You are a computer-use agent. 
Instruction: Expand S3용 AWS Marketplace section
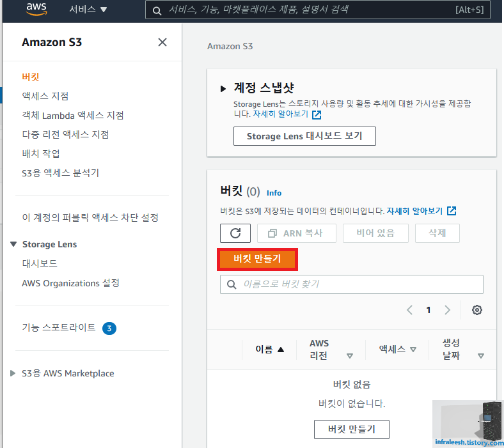coord(13,373)
